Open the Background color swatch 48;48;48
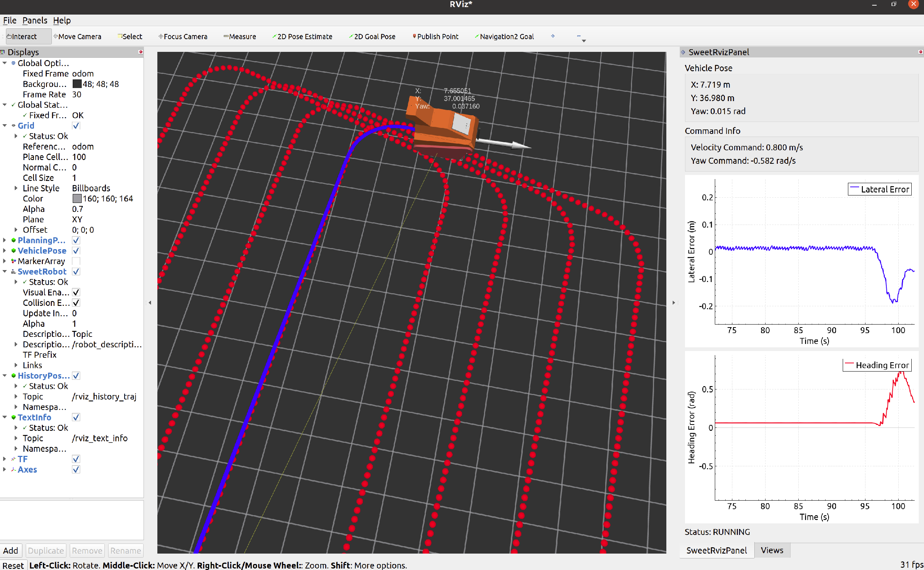 point(77,84)
